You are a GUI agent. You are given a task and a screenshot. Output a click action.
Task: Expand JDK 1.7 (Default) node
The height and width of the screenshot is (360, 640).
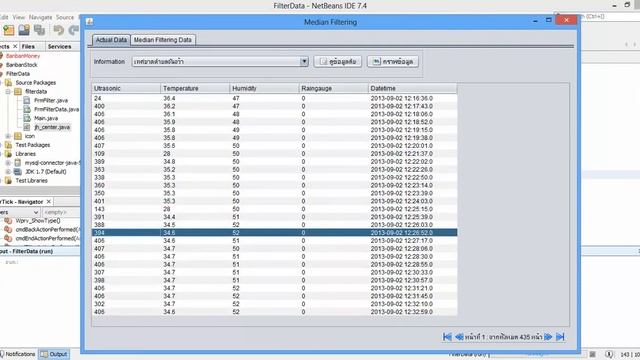pyautogui.click(x=8, y=171)
